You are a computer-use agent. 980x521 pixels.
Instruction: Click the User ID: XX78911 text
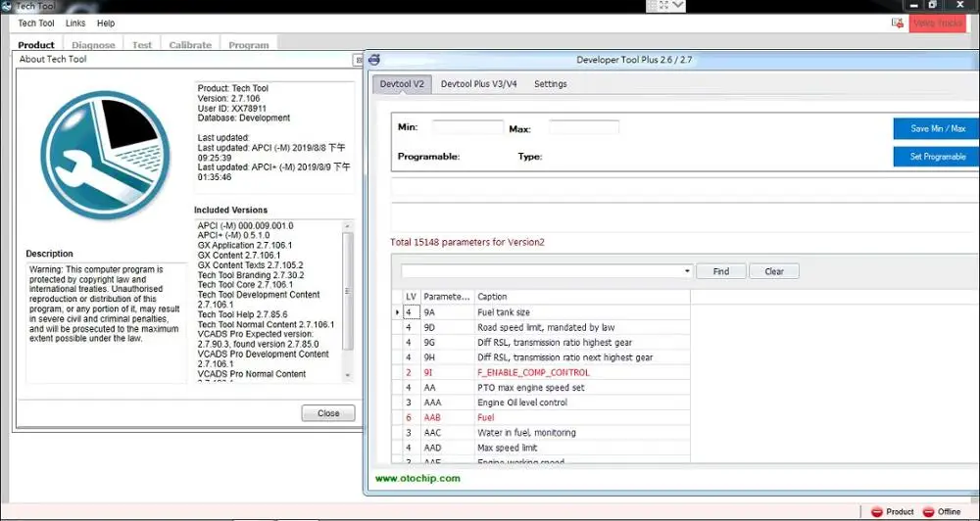[232, 108]
